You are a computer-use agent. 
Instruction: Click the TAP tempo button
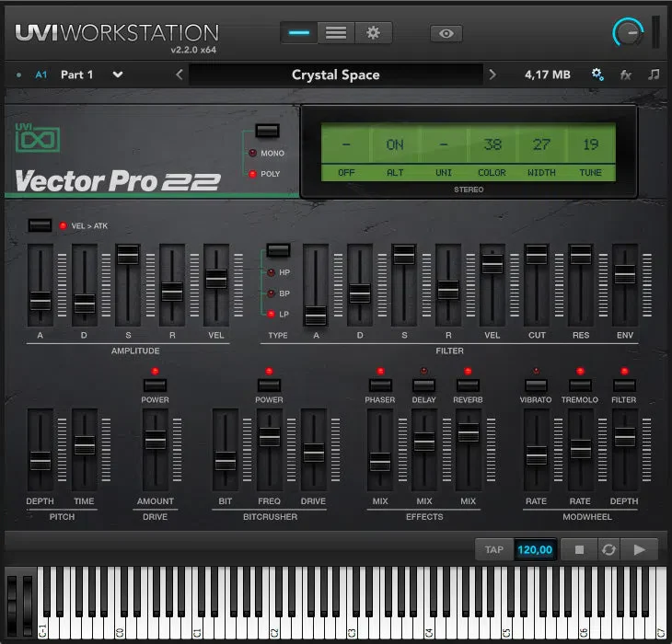(x=494, y=549)
